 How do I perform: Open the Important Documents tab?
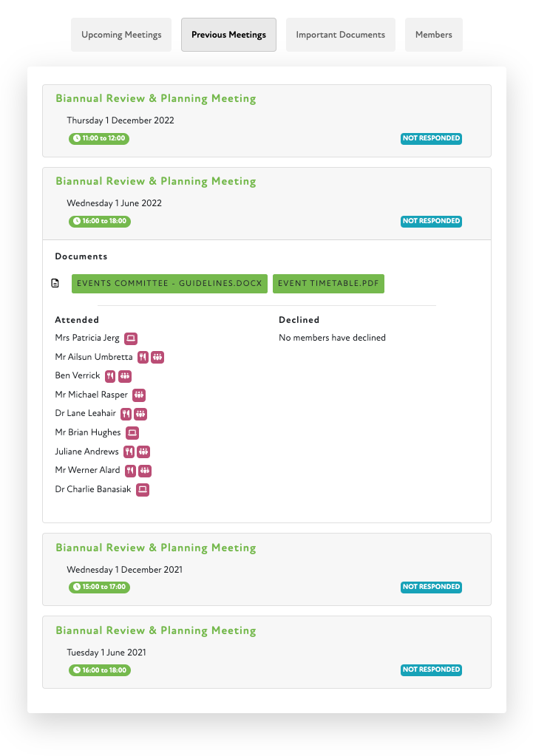pos(340,35)
